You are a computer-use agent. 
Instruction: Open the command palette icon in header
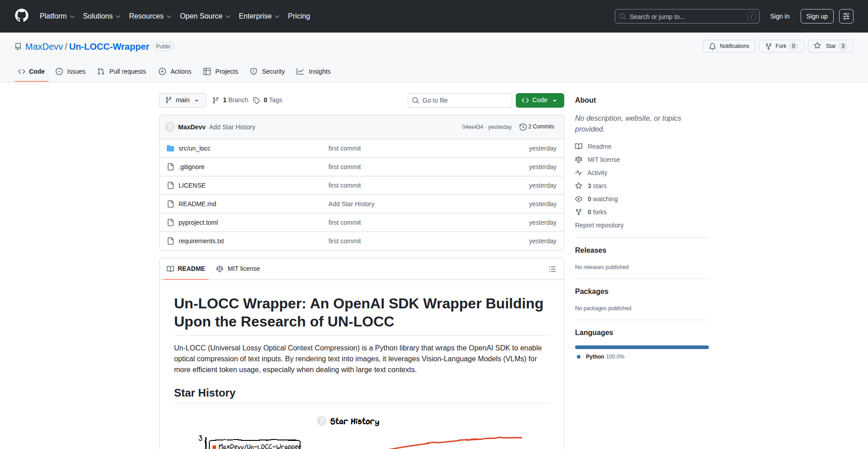846,16
